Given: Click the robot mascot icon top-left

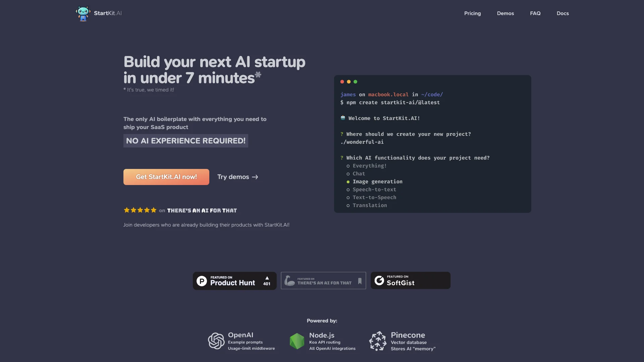Looking at the screenshot, I should [83, 13].
